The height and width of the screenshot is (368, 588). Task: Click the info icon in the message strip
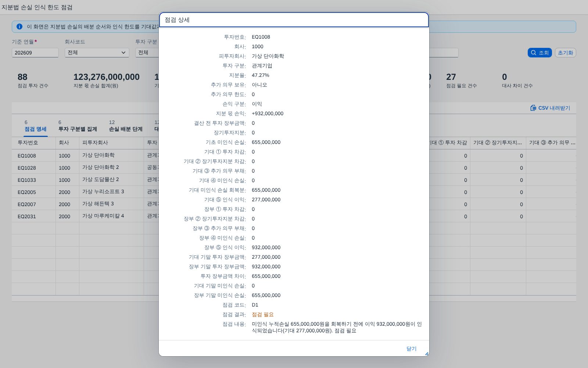(x=19, y=26)
